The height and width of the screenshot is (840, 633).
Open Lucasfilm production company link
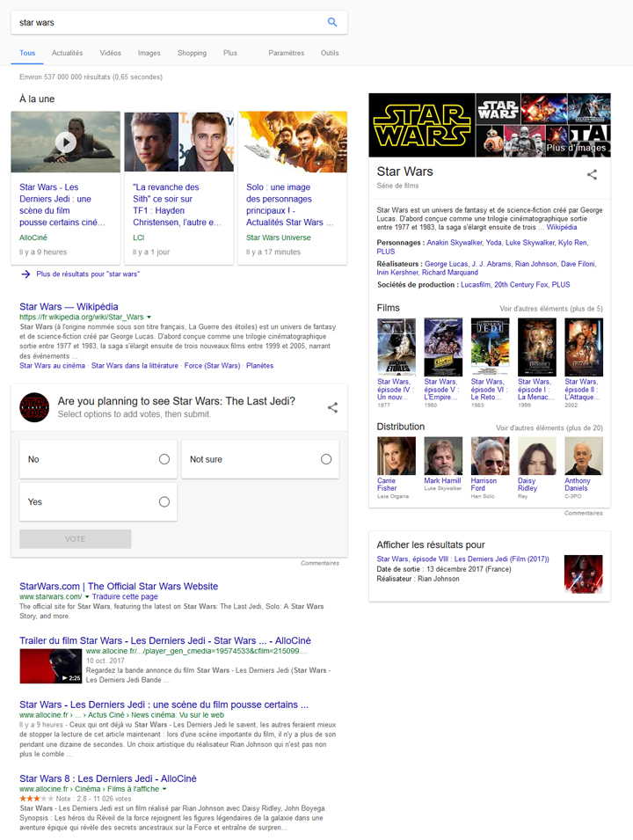click(475, 284)
